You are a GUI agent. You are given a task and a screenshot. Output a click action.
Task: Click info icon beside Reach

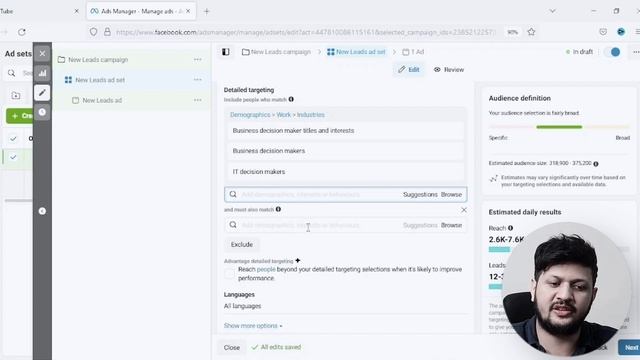511,228
